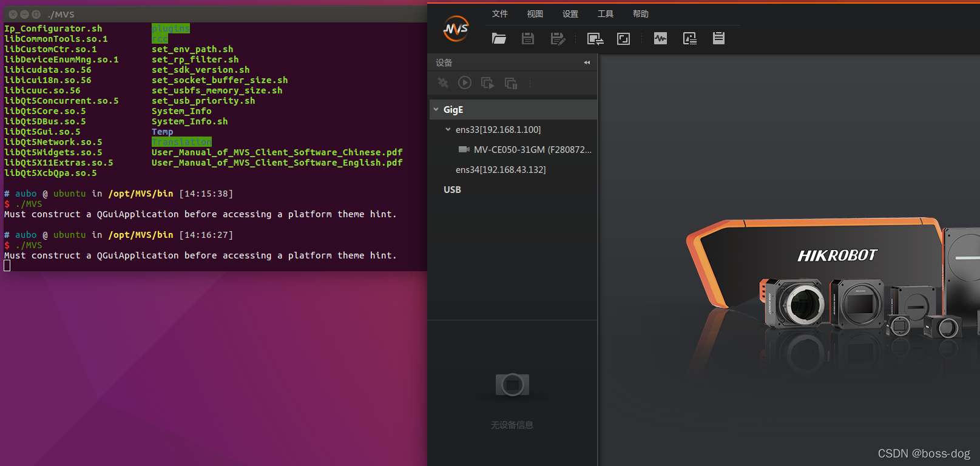Open the 文件 menu
The height and width of the screenshot is (466, 980).
pyautogui.click(x=500, y=14)
